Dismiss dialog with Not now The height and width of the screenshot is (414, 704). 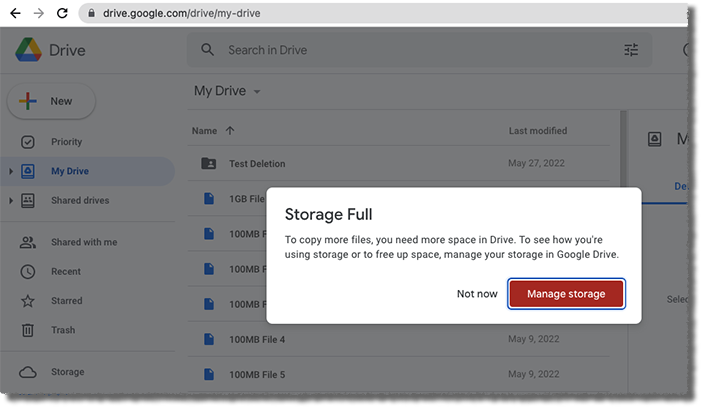(x=477, y=294)
